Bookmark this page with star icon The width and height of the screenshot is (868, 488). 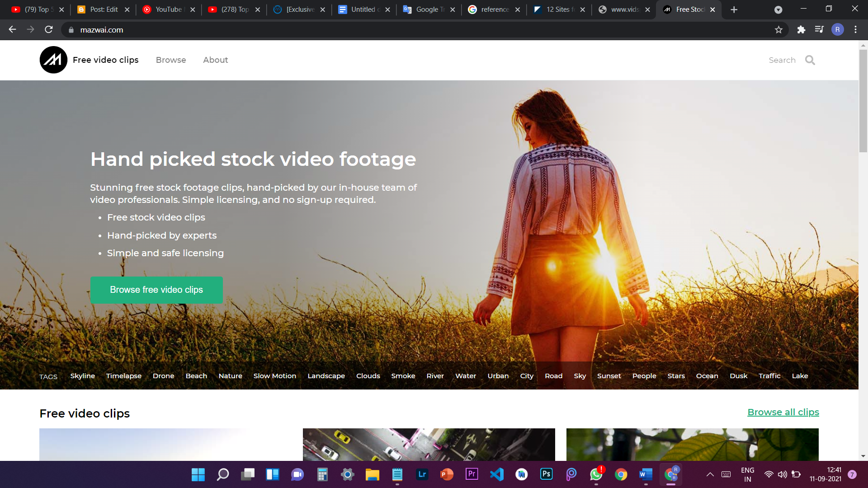pos(778,30)
